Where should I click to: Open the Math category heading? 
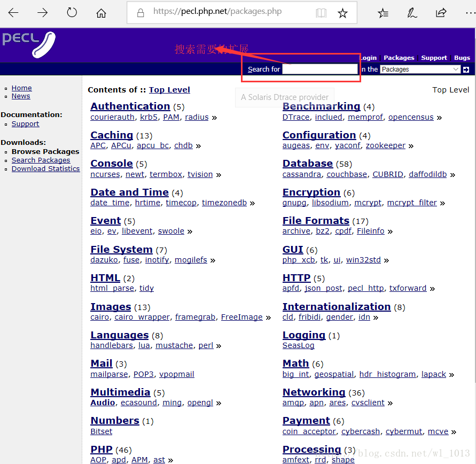[x=295, y=364]
